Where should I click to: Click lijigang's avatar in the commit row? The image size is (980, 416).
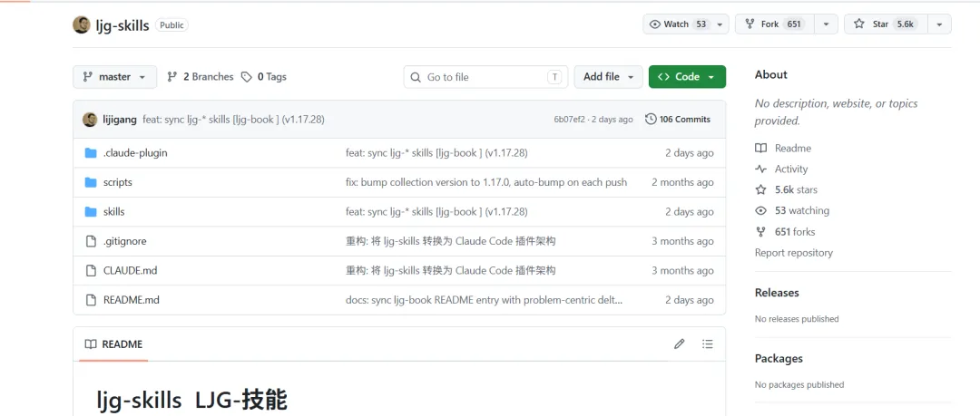[90, 120]
